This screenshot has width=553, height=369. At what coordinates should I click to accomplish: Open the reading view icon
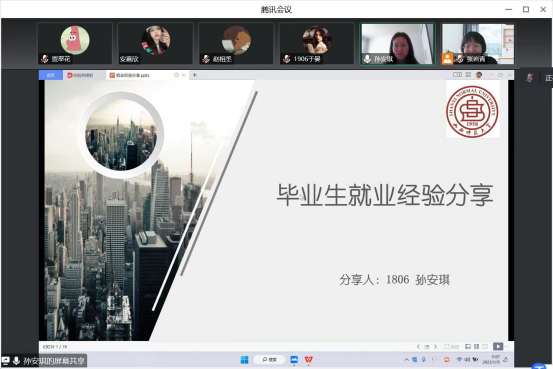tap(485, 346)
